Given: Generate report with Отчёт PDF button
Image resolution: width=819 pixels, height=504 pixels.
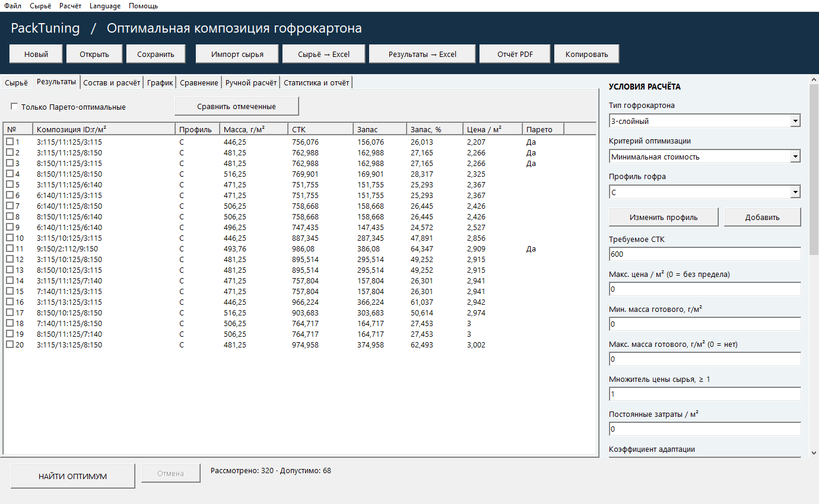Looking at the screenshot, I should 515,54.
